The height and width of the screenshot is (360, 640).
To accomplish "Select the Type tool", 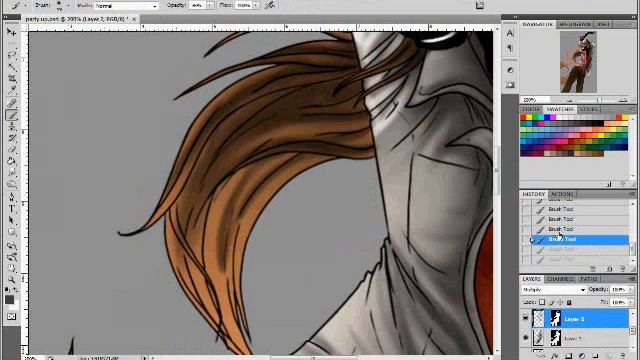I will pyautogui.click(x=11, y=209).
